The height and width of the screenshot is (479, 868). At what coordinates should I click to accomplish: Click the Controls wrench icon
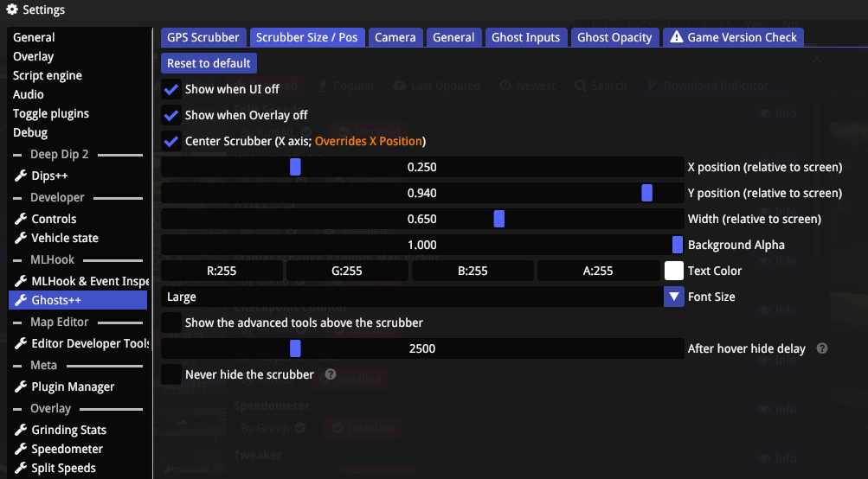coord(21,219)
